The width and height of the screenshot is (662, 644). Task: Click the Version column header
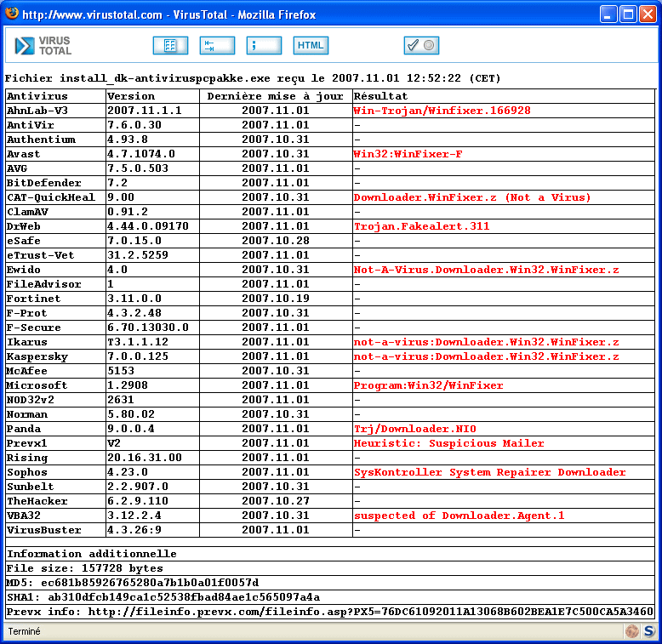[131, 96]
